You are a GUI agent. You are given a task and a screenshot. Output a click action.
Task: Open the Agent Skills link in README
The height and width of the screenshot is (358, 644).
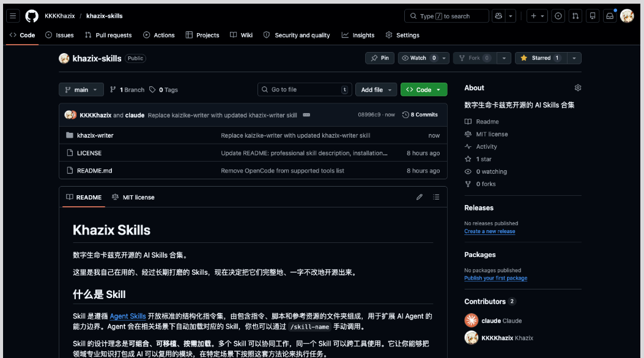tap(128, 316)
